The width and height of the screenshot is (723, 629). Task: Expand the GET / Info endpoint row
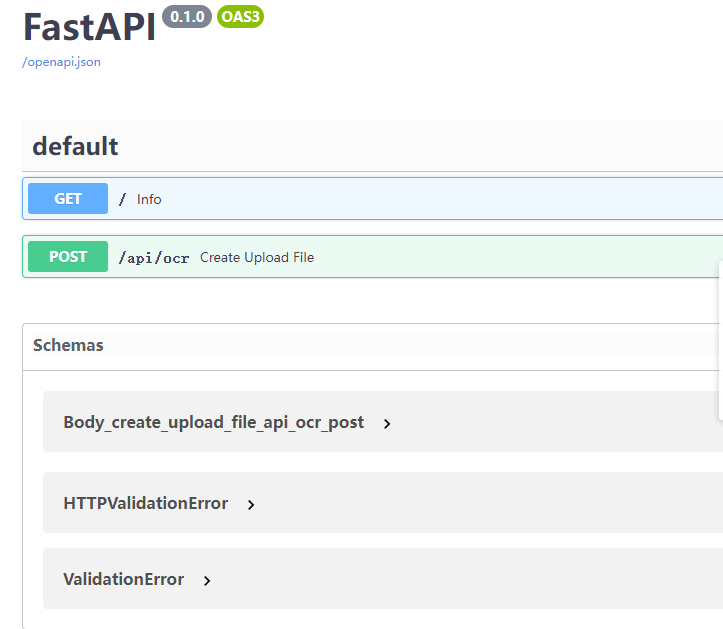click(373, 199)
